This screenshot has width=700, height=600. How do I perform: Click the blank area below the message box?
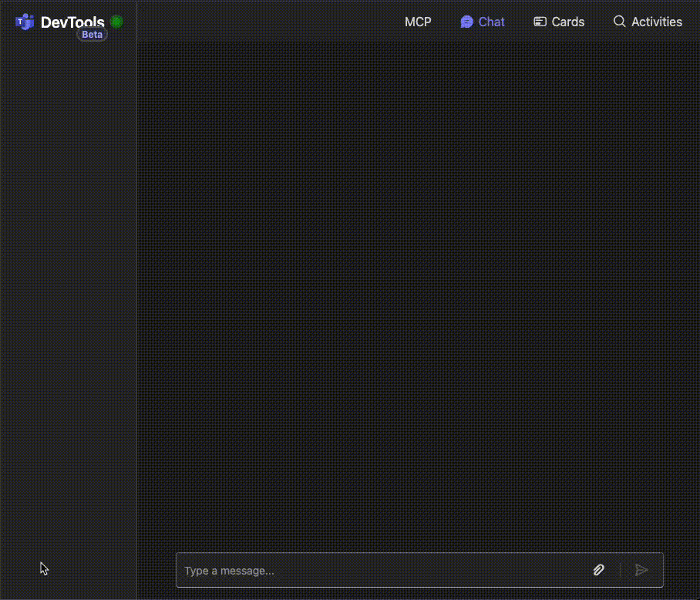419,594
